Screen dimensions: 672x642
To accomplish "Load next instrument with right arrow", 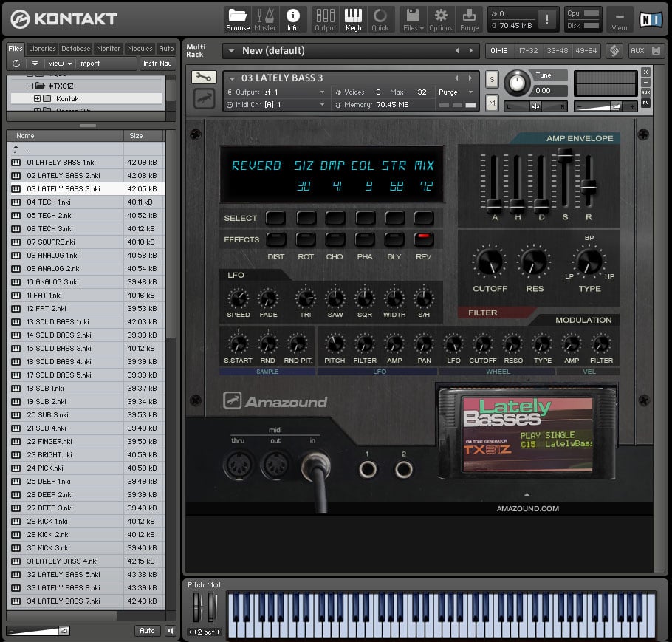I will point(470,78).
